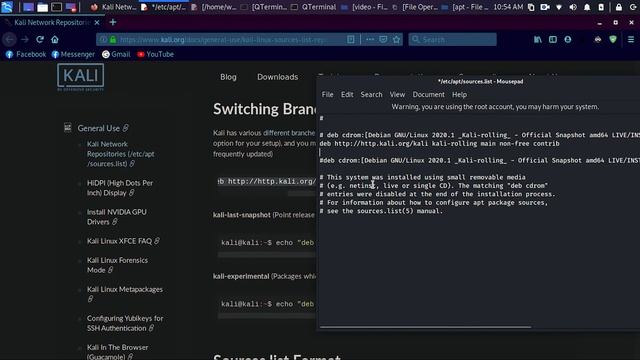
Task: Click the battery tray icon
Action: pos(601,7)
